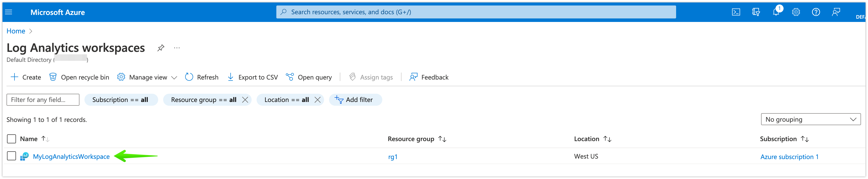This screenshot has height=179, width=868.
Task: Open recycle bin
Action: point(79,77)
